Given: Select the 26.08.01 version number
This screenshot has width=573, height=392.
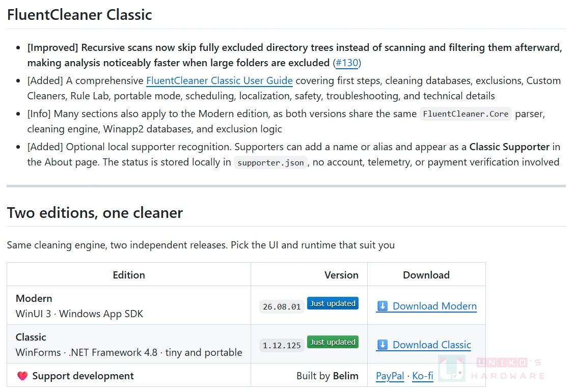Looking at the screenshot, I should point(282,307).
